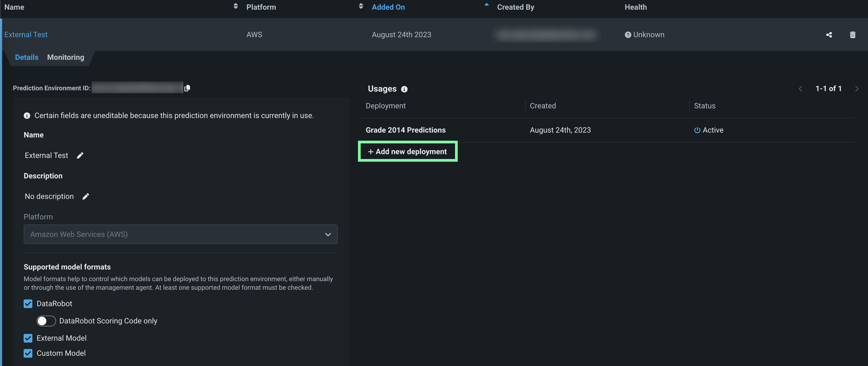Switch to the Monitoring tab
The height and width of the screenshot is (366, 868).
(x=66, y=57)
